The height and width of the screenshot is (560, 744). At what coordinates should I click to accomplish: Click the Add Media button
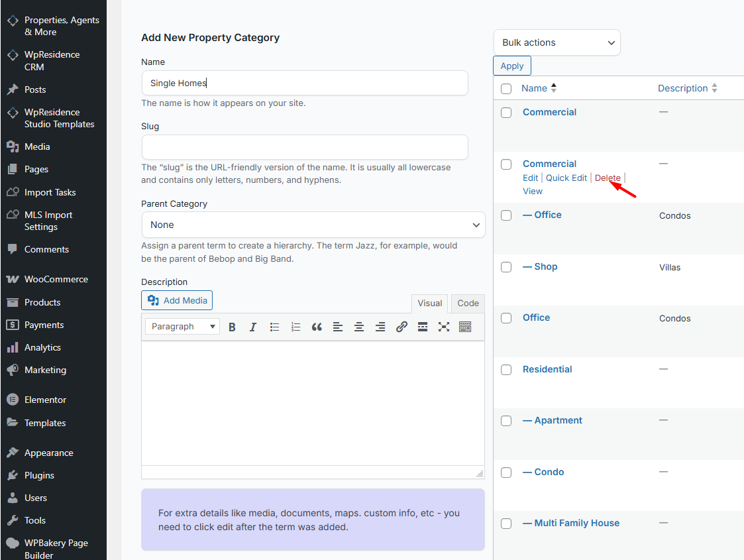pyautogui.click(x=177, y=300)
